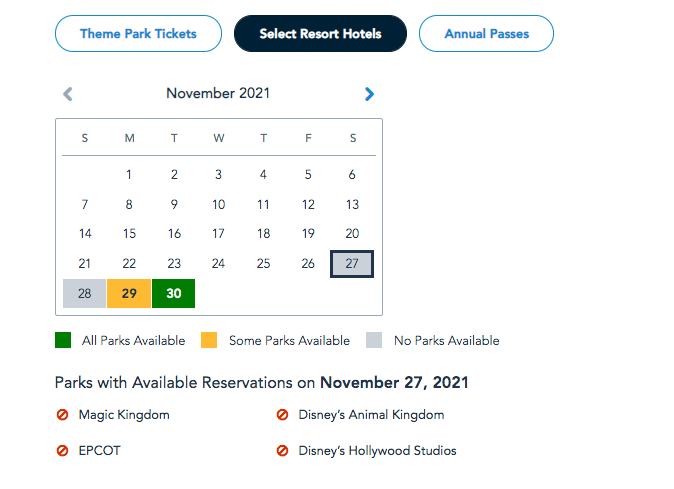Select November 30 on the calendar

point(174,294)
